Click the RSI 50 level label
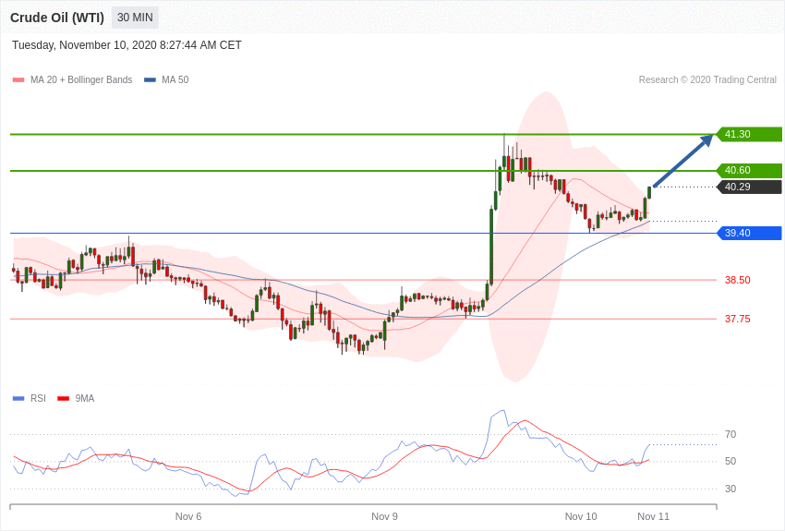Viewport: 785px width, 532px height. (x=731, y=462)
